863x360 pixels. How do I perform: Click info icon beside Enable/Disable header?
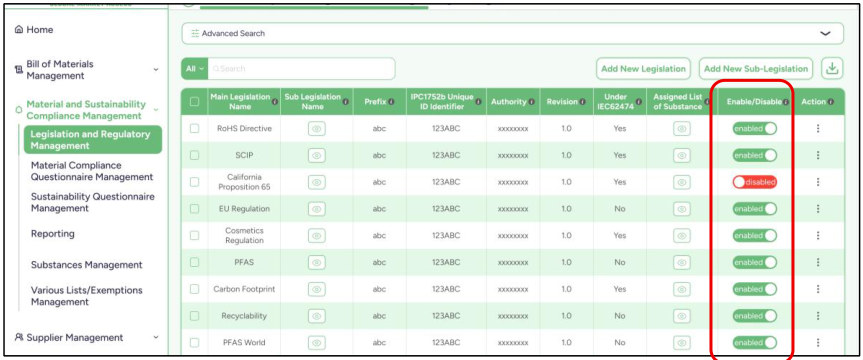point(786,102)
